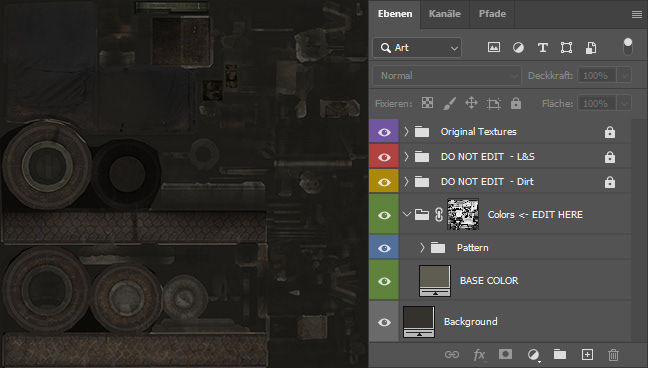Open fx layer style menu
This screenshot has height=368, width=648.
pyautogui.click(x=479, y=354)
